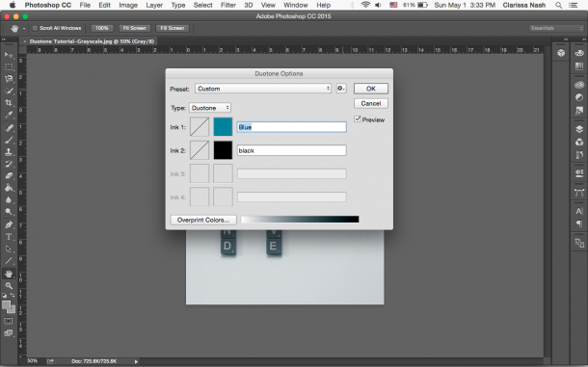Open the Image menu
Image resolution: width=588 pixels, height=367 pixels.
pos(128,5)
